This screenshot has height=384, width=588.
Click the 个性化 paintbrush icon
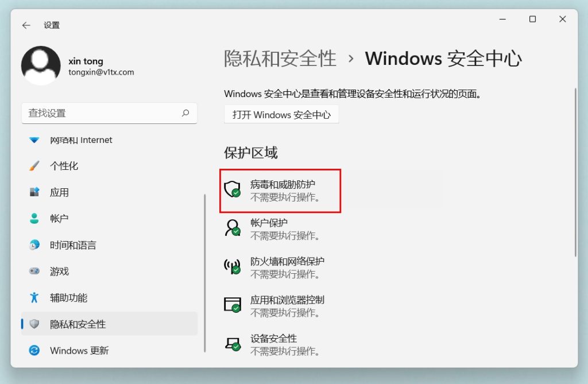coord(34,166)
